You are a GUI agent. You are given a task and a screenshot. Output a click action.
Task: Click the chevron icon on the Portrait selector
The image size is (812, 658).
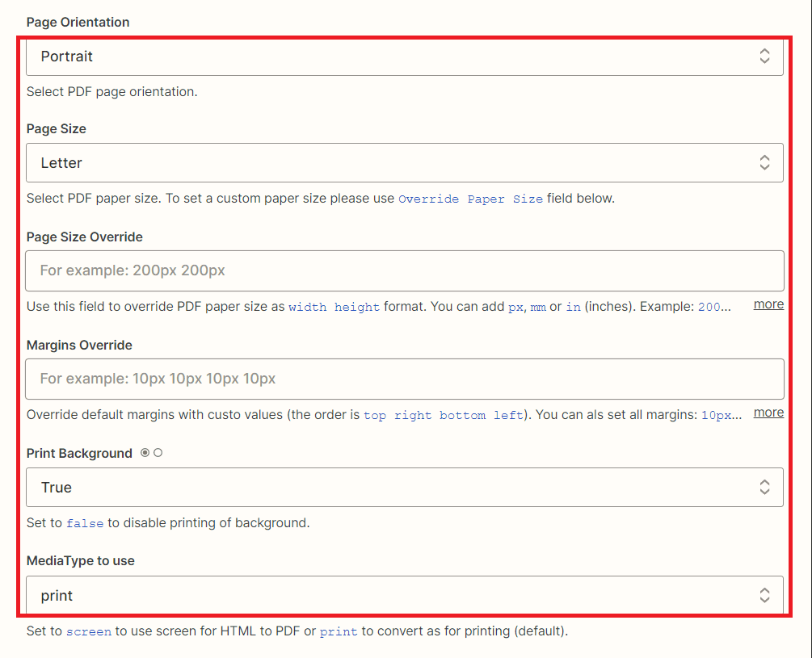(764, 57)
